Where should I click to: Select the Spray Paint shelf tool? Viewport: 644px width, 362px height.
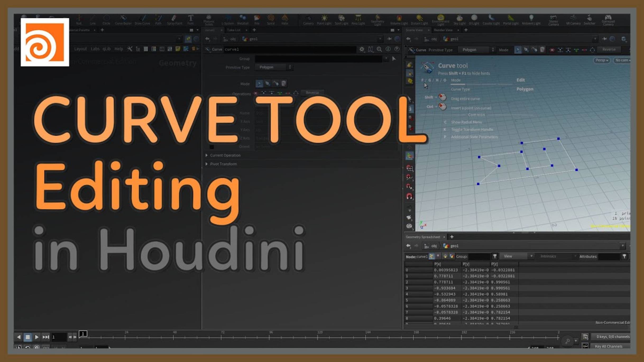click(174, 20)
